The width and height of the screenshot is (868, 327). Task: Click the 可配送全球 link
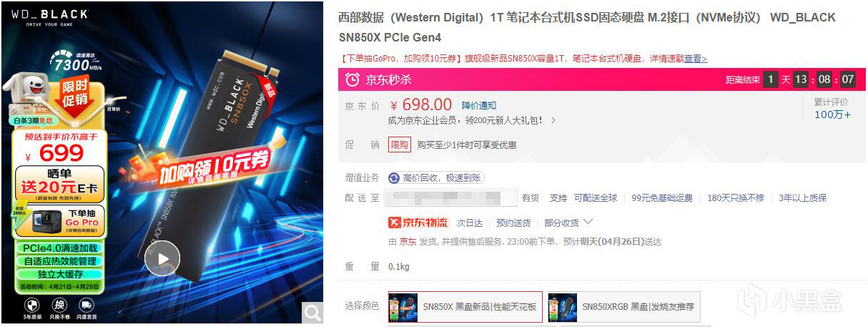(x=594, y=198)
